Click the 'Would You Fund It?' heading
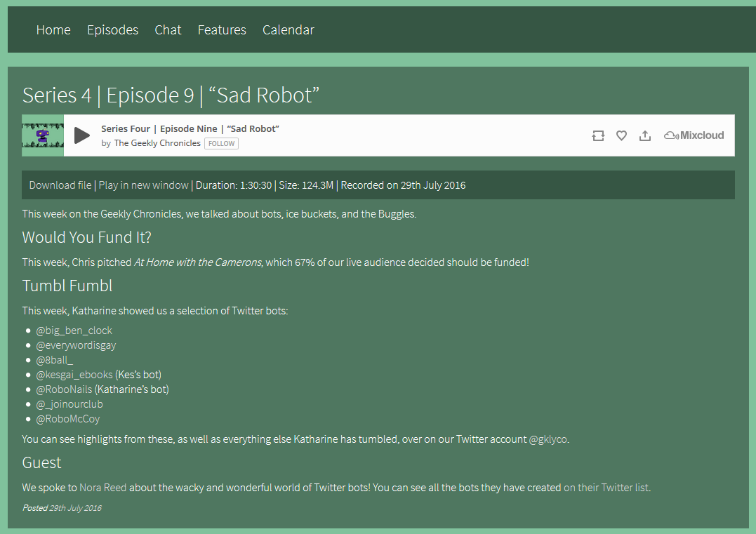 click(x=87, y=238)
